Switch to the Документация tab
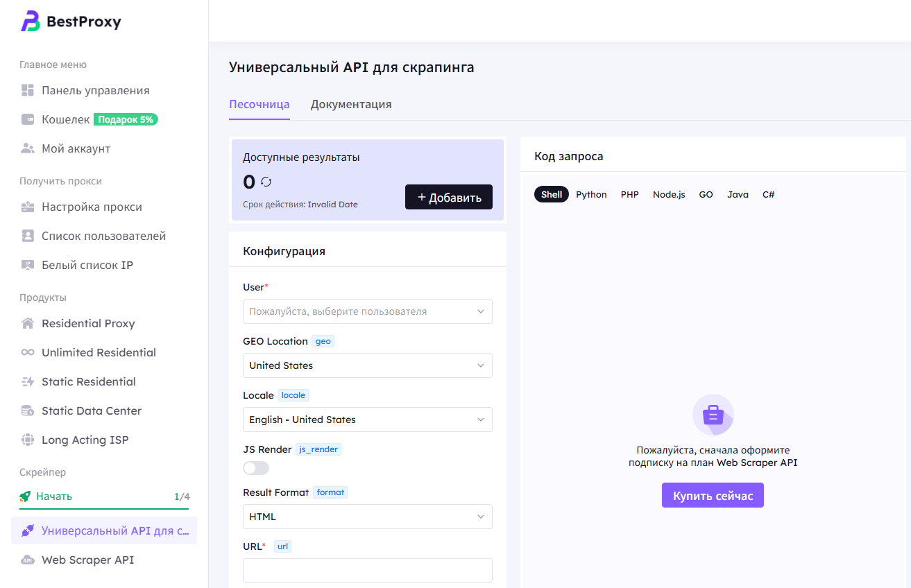Image resolution: width=911 pixels, height=588 pixels. [351, 105]
